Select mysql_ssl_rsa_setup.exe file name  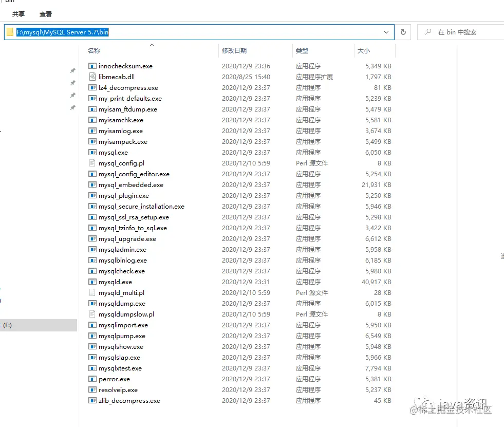click(x=134, y=217)
